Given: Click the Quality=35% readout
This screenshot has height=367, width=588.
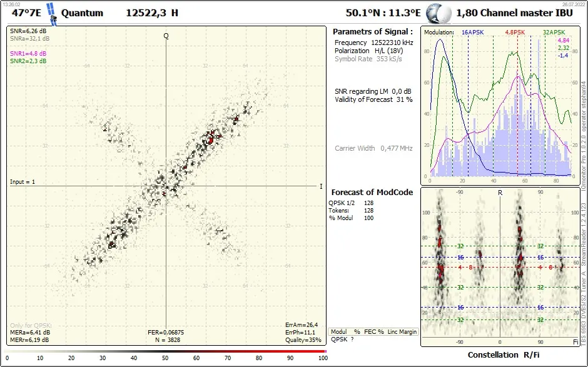Looking at the screenshot, I should click(303, 340).
